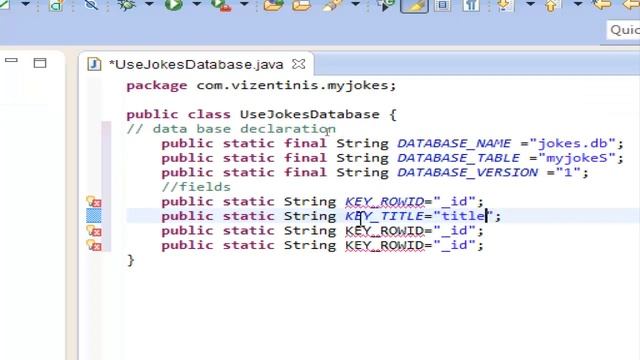Click the Debug bug icon in the toolbar
640x360 pixels.
[126, 5]
